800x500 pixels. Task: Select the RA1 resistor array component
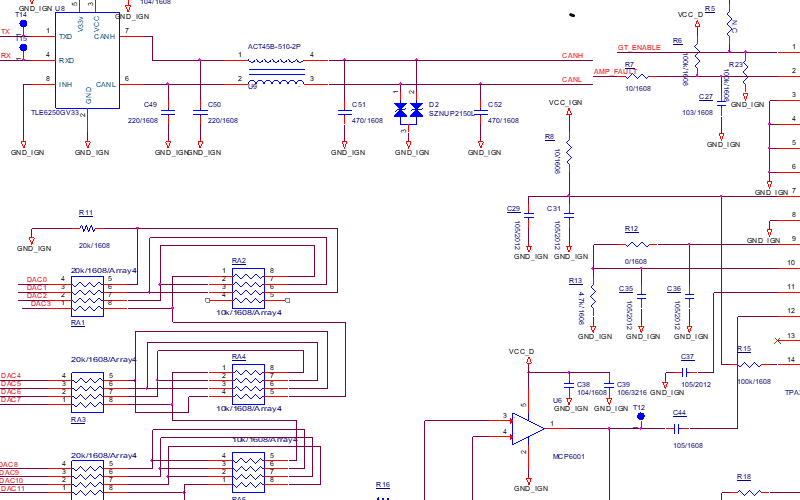click(x=87, y=296)
